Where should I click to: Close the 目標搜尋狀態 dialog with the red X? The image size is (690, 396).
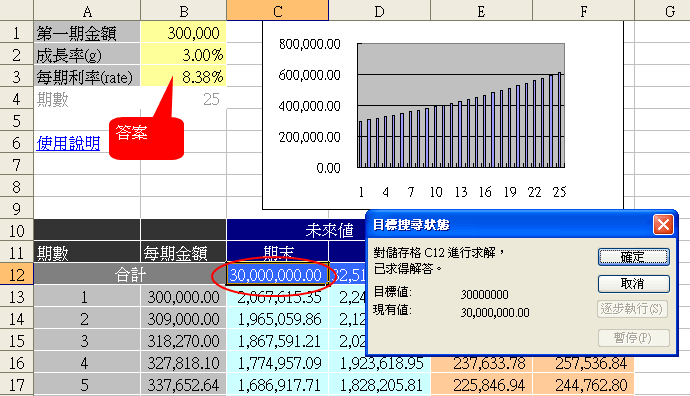tap(663, 225)
